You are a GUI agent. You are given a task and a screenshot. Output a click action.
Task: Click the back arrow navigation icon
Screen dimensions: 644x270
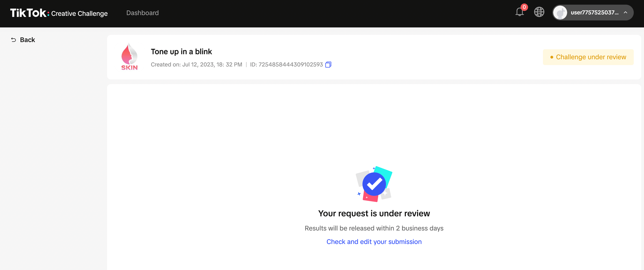coord(13,39)
